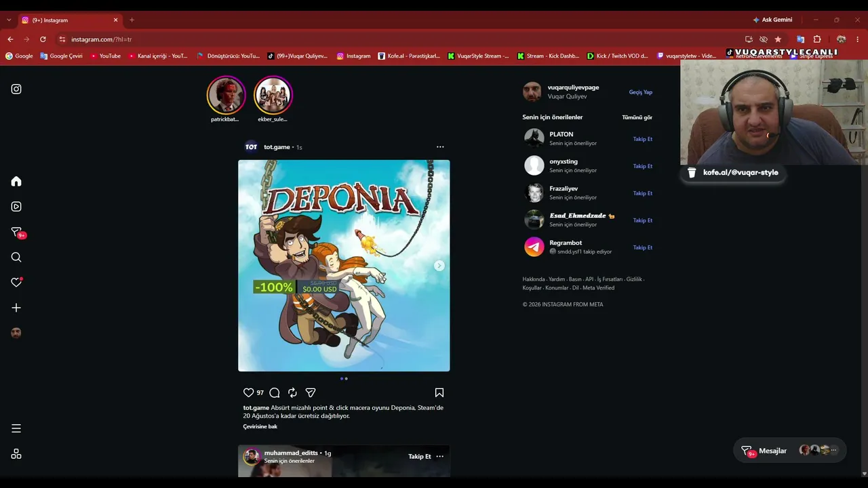Open more options for muhammad_editts post

(439, 456)
